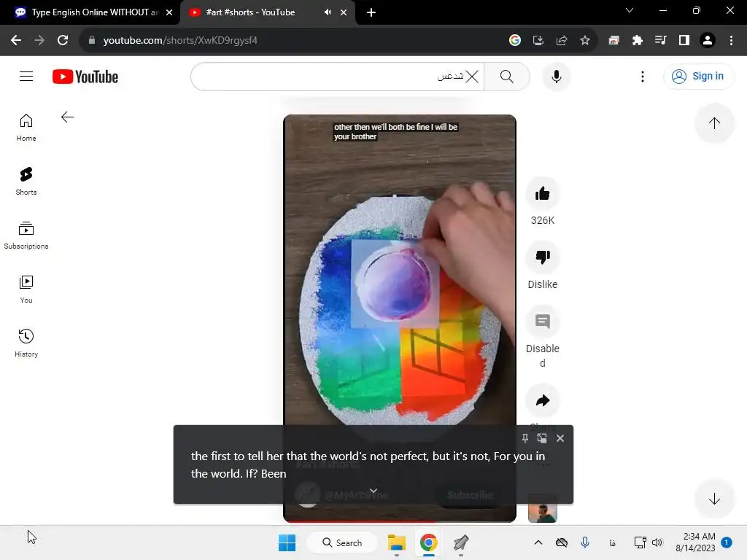The width and height of the screenshot is (747, 560).
Task: Start voice search with microphone icon
Action: coord(557,76)
